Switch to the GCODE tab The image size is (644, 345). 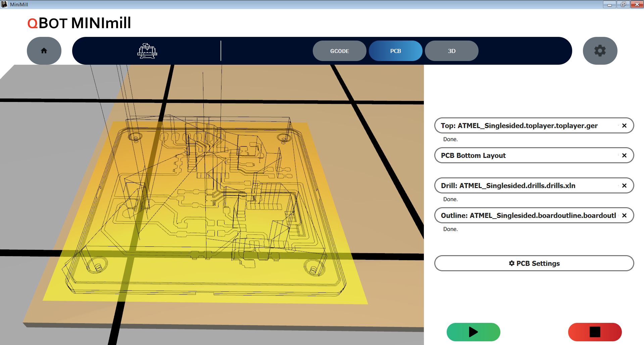pyautogui.click(x=340, y=51)
